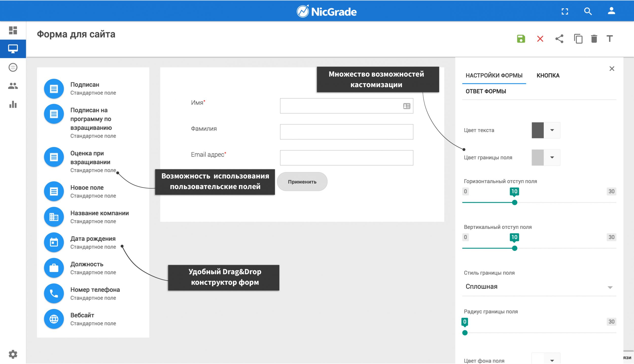Click the Радиус границы поля slider handle

[x=465, y=333]
